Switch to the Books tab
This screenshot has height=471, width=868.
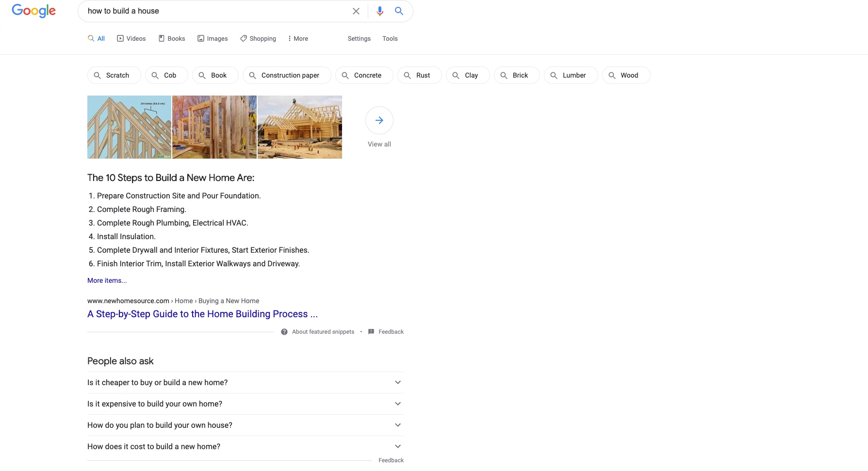tap(171, 38)
